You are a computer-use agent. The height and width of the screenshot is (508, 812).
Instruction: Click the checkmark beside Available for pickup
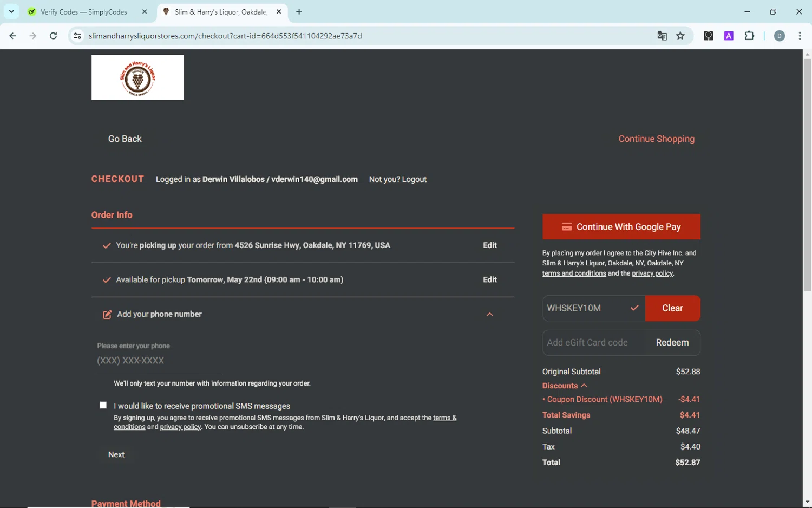pyautogui.click(x=107, y=281)
